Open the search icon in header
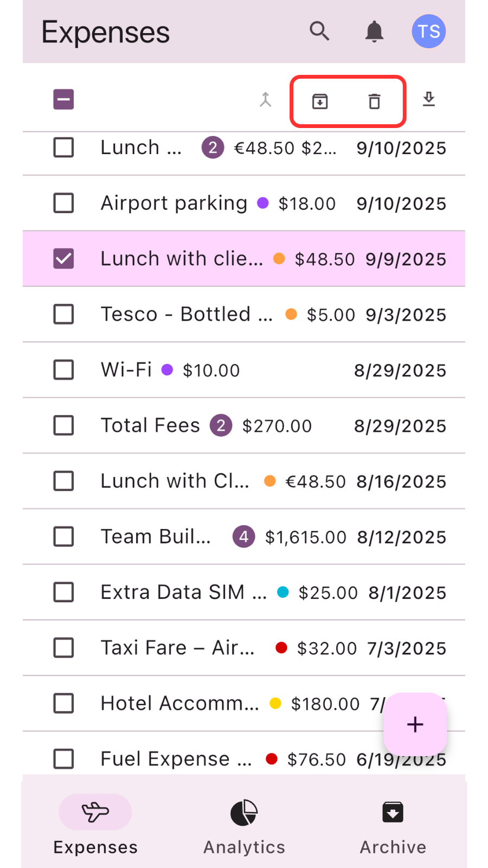Viewport: 488px width, 868px height. click(319, 31)
